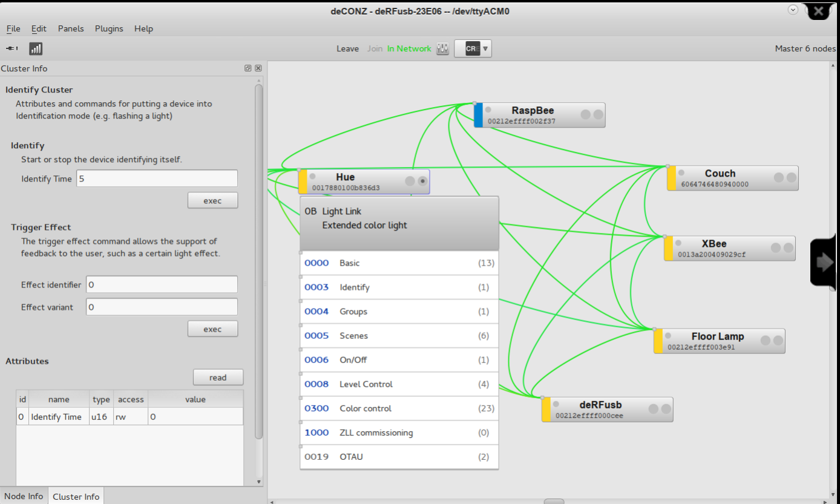Select the 0005 Scenes cluster row
The image size is (840, 504).
click(x=399, y=336)
